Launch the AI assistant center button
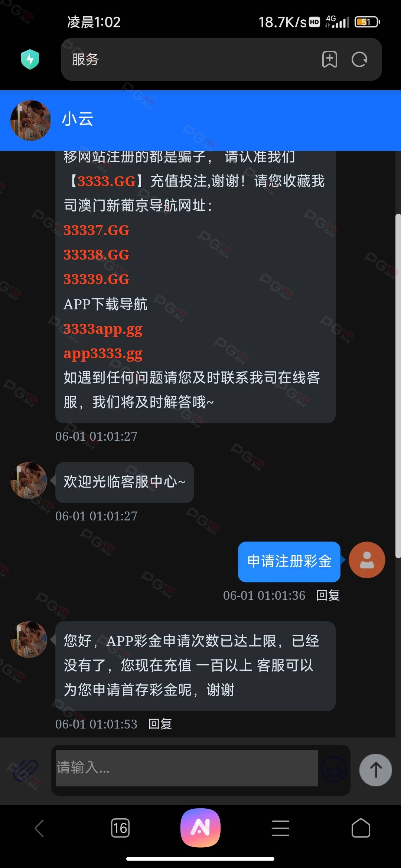Image resolution: width=401 pixels, height=868 pixels. [200, 828]
